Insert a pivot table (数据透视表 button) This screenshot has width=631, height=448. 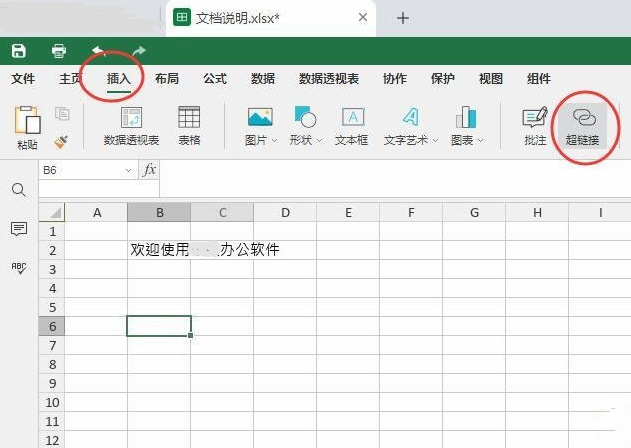coord(131,126)
